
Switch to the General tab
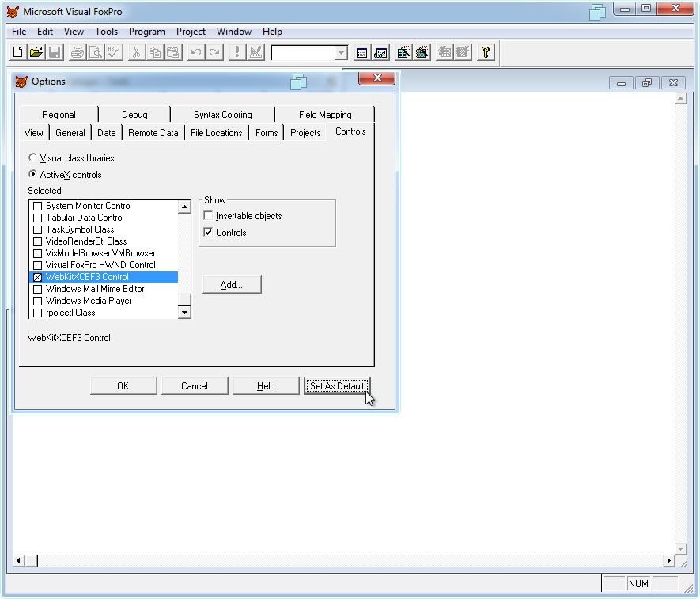(70, 133)
